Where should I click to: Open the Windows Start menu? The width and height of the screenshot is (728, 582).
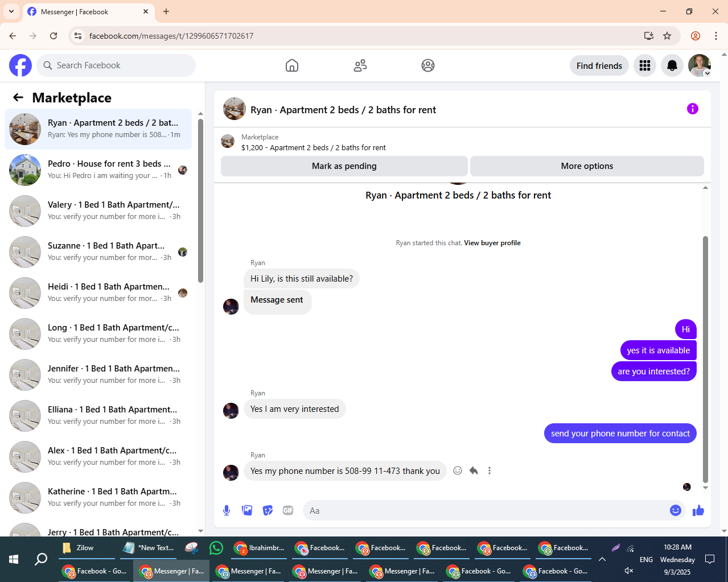coord(14,559)
